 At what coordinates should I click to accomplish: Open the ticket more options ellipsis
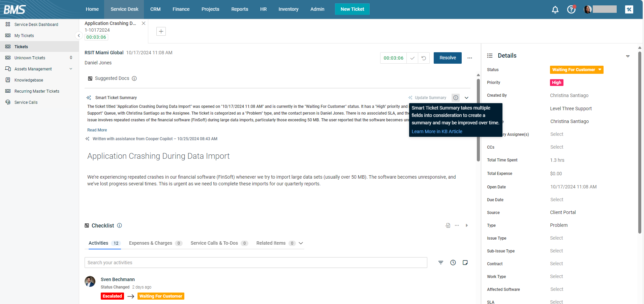[469, 58]
